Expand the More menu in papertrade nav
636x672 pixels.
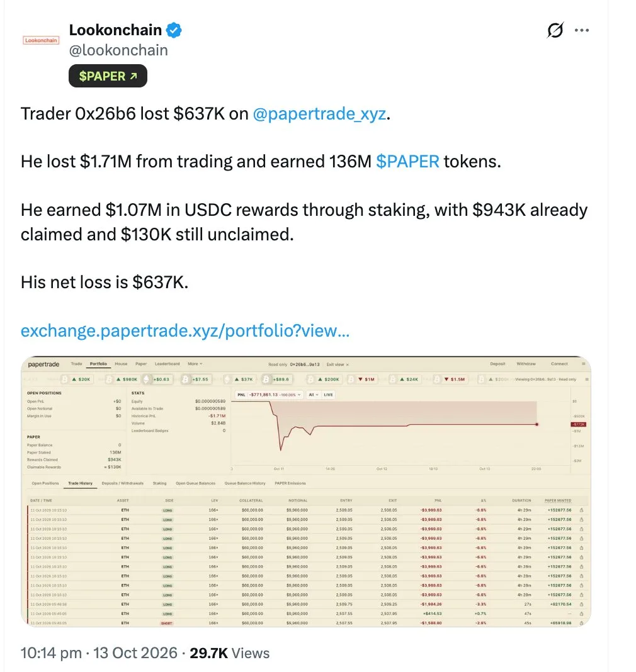pyautogui.click(x=195, y=364)
